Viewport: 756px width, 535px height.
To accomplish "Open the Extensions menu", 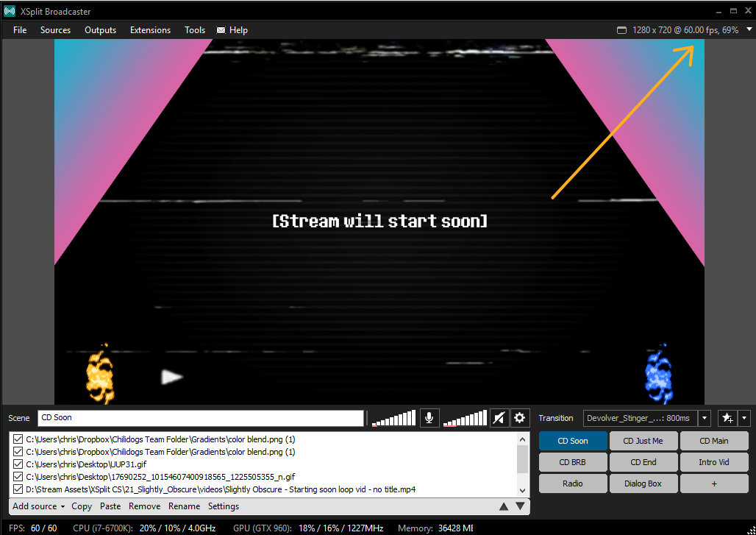I will tap(150, 30).
